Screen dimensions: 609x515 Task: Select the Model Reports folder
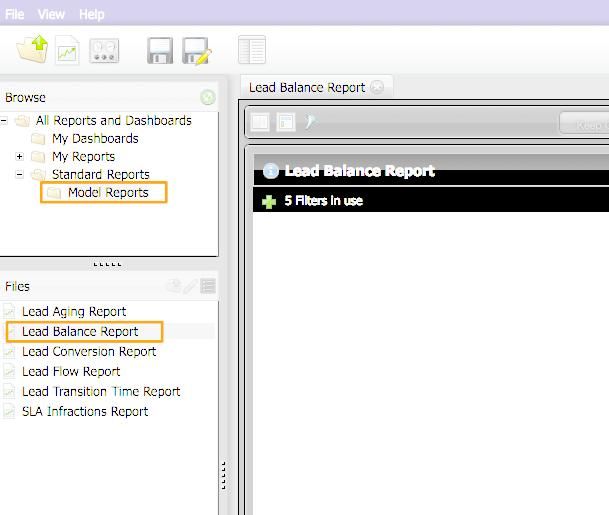click(x=107, y=193)
